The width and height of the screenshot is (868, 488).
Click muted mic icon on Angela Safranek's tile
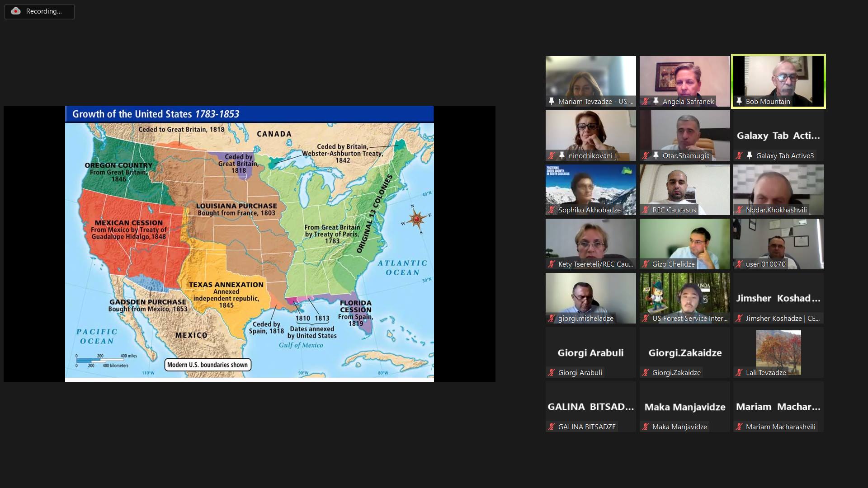[x=646, y=102]
